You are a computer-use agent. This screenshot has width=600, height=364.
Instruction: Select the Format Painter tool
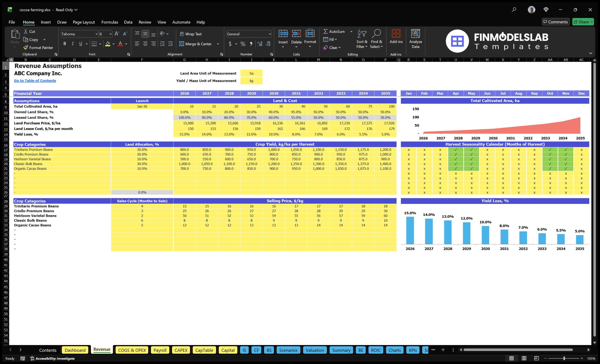pos(38,48)
